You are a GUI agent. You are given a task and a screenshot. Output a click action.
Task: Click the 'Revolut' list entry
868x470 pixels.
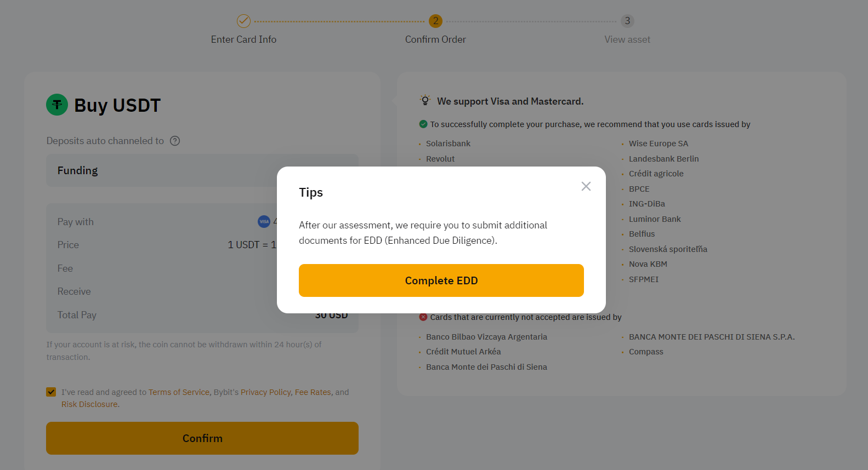coord(440,159)
